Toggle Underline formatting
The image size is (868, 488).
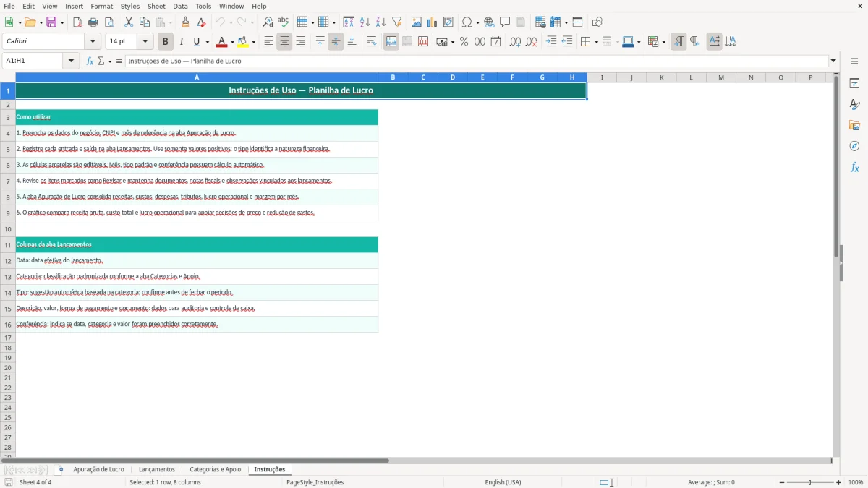pos(196,42)
